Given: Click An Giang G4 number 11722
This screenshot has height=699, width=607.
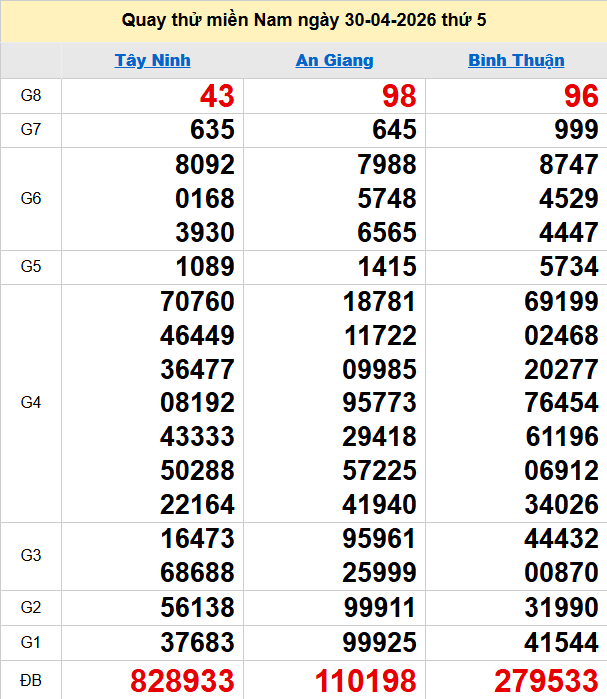Looking at the screenshot, I should 379,335.
